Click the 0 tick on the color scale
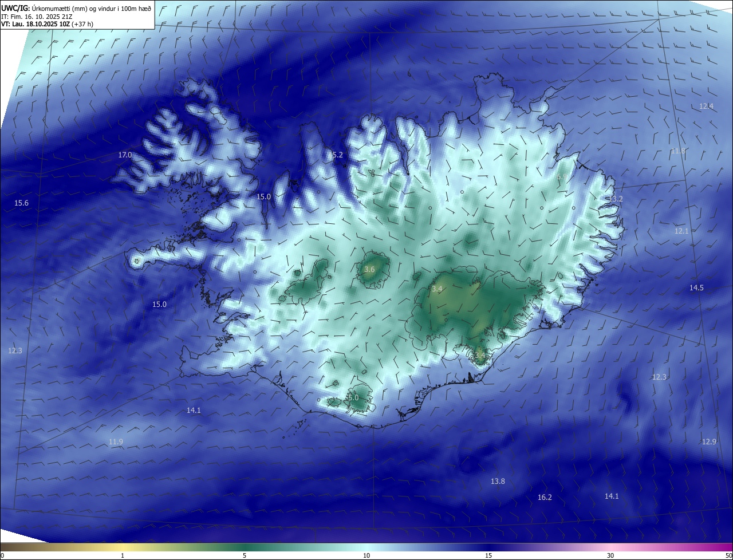Screen dimensions: 733x560 (x=2, y=555)
